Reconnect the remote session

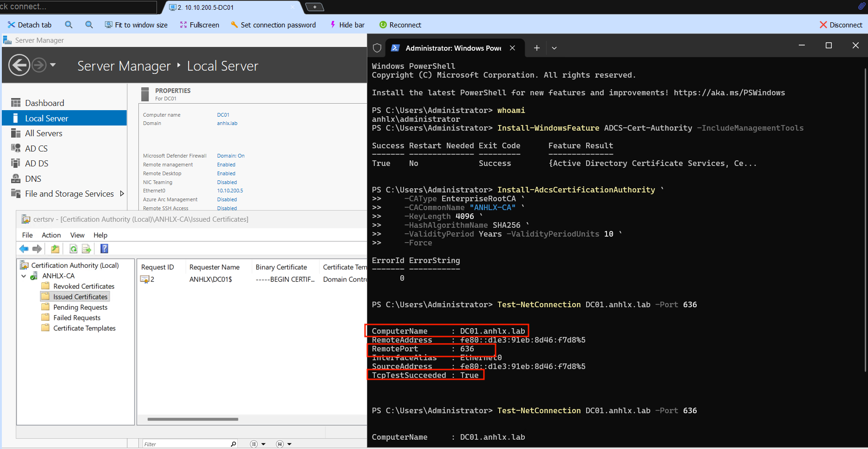pyautogui.click(x=400, y=25)
